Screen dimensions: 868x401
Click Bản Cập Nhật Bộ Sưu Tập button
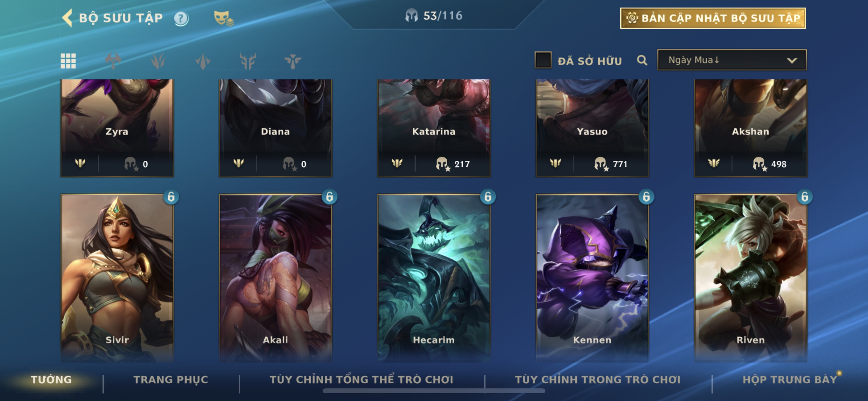tap(713, 18)
